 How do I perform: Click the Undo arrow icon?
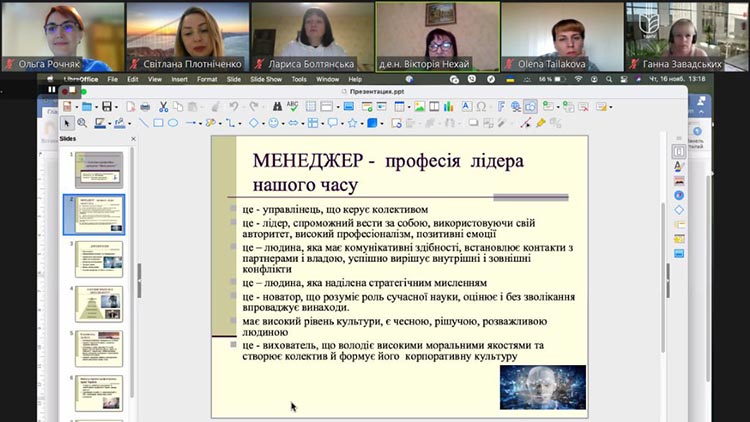pyautogui.click(x=233, y=106)
